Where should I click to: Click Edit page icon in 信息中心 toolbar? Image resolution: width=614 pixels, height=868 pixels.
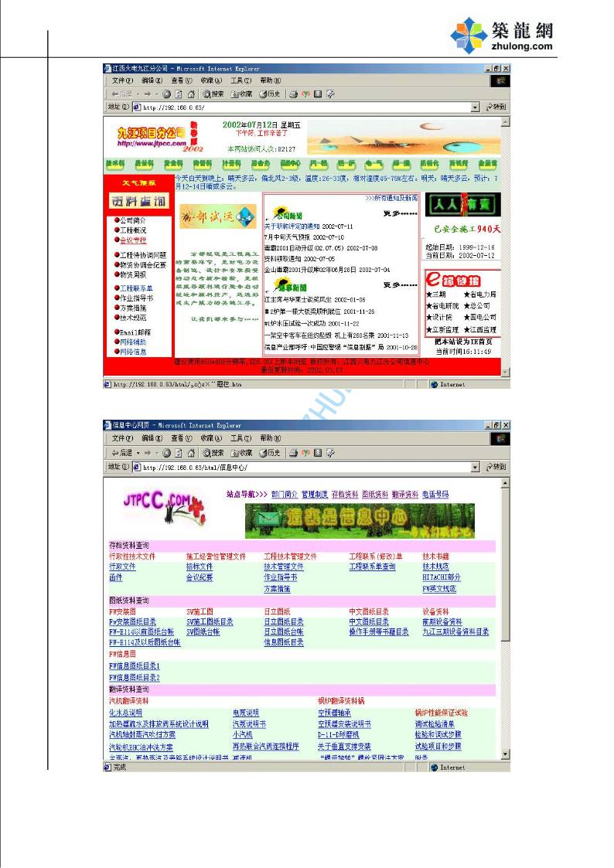[330, 453]
